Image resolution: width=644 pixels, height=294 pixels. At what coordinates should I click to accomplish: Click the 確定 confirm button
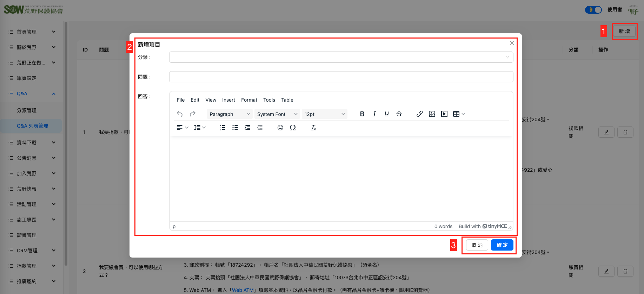point(502,245)
